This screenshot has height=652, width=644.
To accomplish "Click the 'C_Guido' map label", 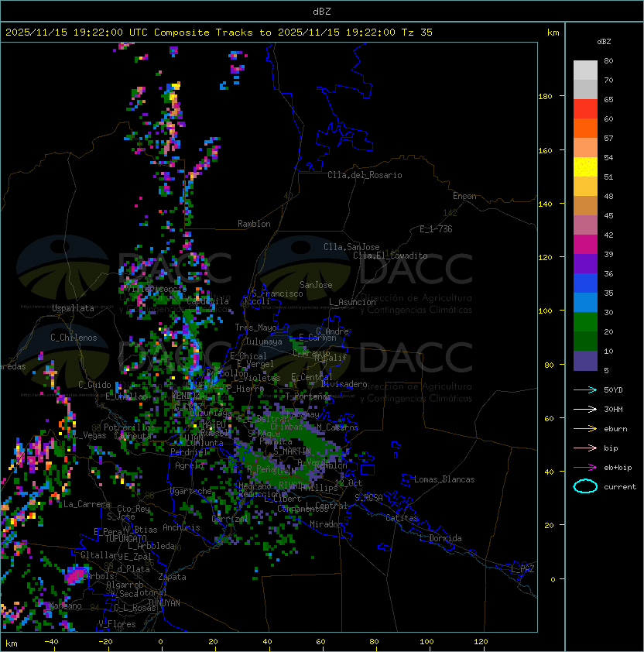I will (x=94, y=385).
